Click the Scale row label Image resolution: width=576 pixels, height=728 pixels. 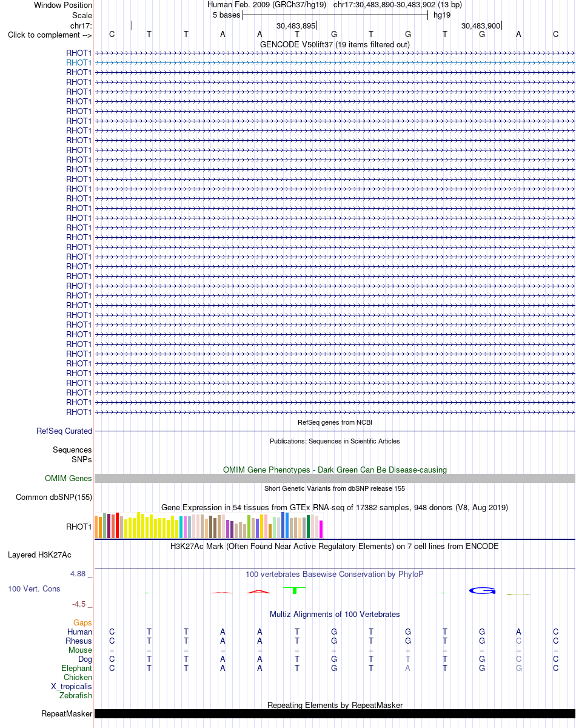point(82,15)
